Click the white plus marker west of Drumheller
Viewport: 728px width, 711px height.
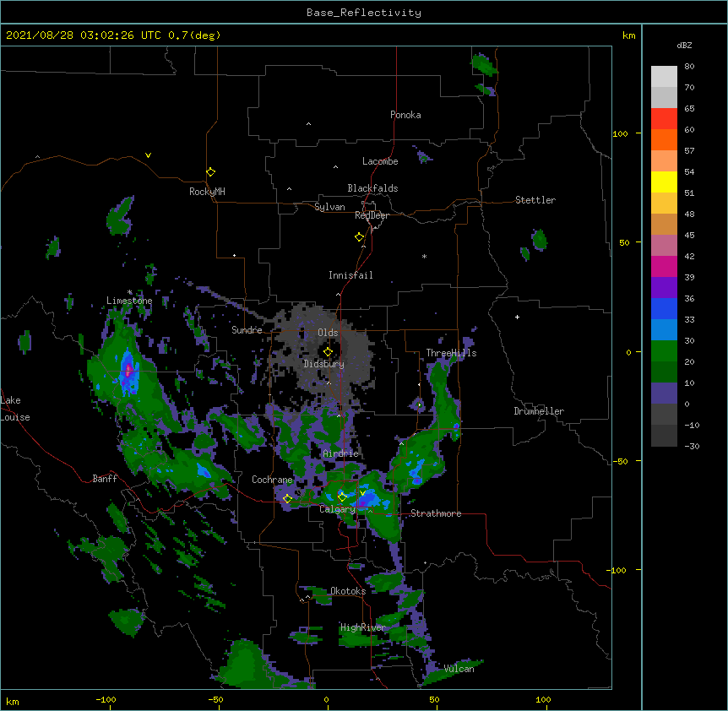pyautogui.click(x=517, y=317)
